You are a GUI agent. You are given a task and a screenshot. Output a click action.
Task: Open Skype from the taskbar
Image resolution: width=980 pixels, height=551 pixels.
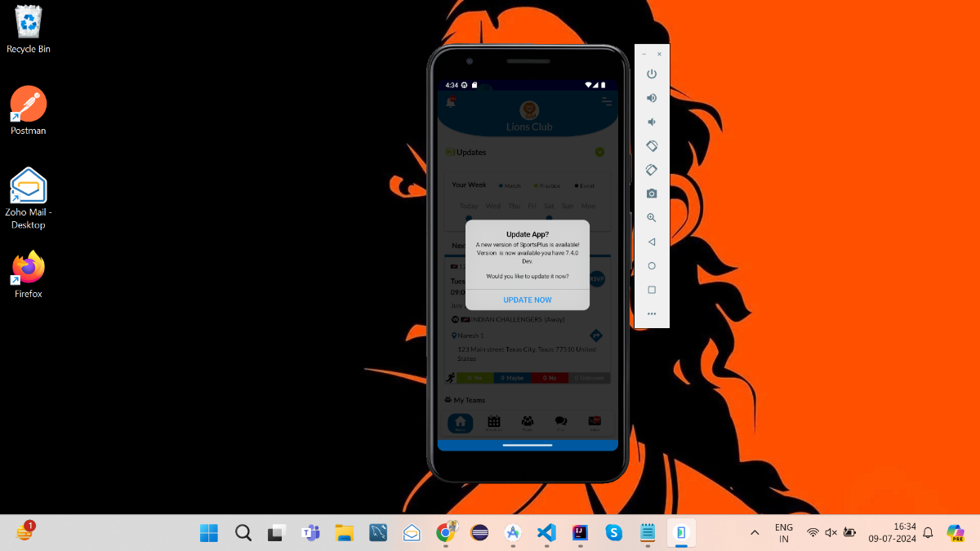click(x=614, y=533)
